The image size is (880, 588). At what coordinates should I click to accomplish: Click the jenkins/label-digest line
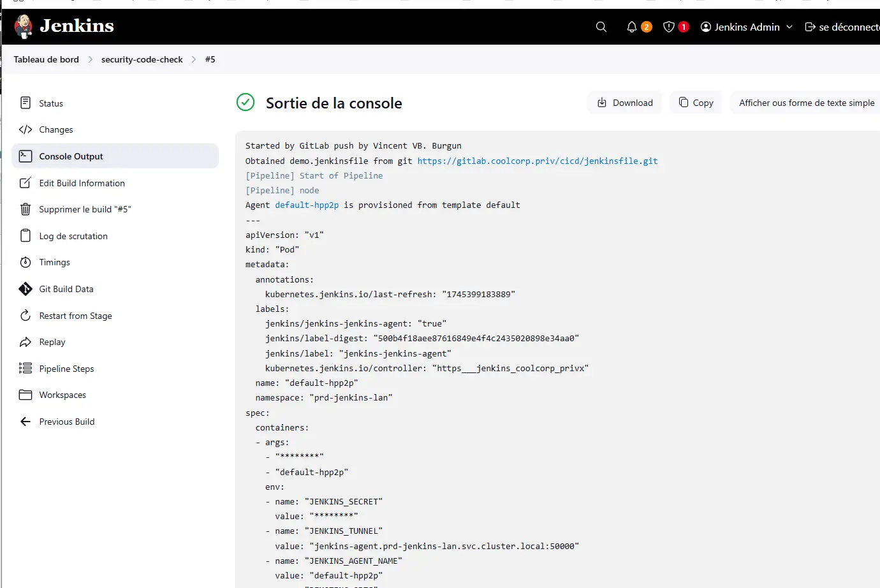(422, 338)
